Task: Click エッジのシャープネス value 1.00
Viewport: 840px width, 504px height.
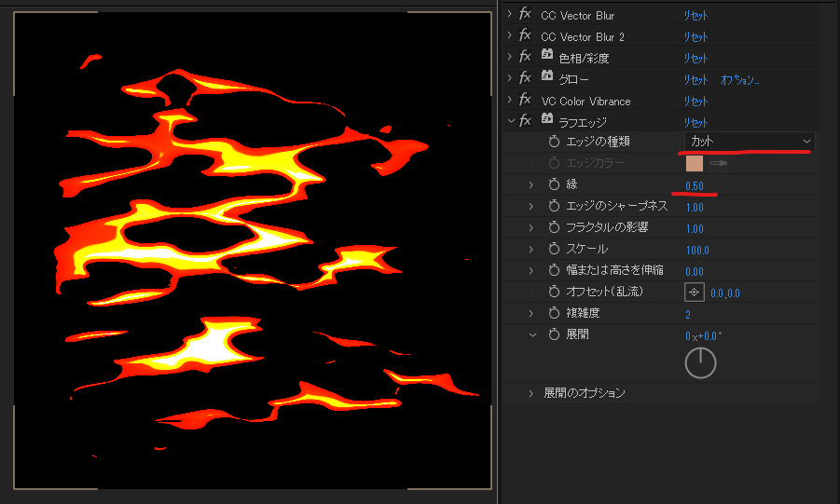Action: pos(695,207)
